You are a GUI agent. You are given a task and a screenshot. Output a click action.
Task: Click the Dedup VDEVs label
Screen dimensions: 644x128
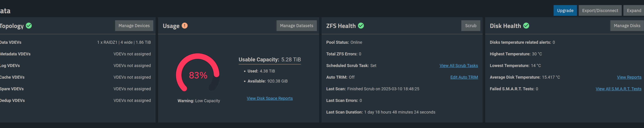click(x=12, y=100)
